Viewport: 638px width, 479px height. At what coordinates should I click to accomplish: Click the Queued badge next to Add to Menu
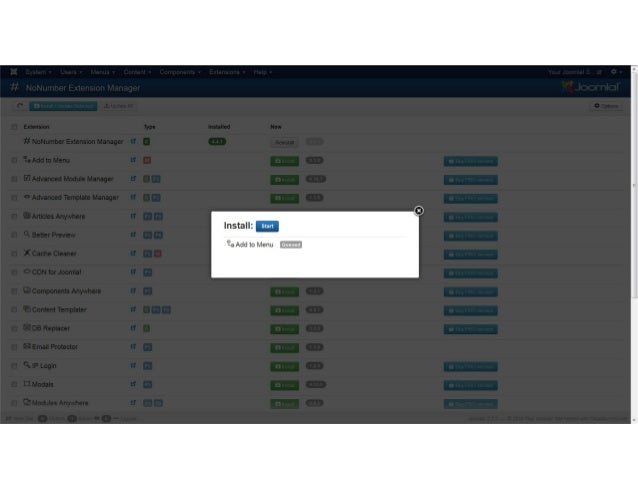pos(291,245)
